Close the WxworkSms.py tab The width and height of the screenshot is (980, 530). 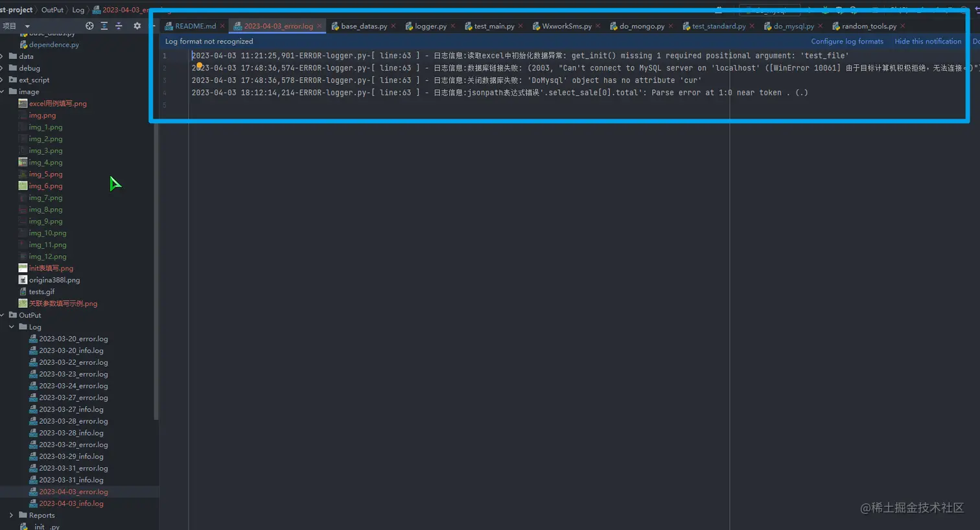click(x=598, y=26)
